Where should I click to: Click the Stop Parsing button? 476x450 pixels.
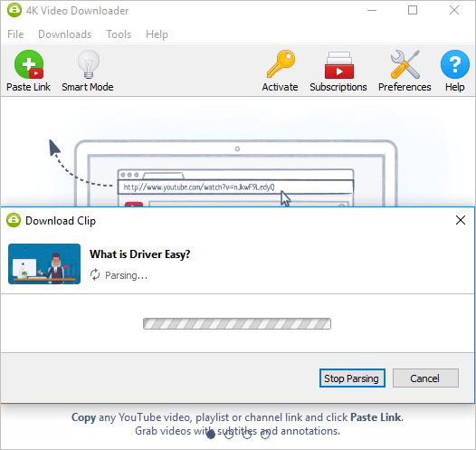352,378
